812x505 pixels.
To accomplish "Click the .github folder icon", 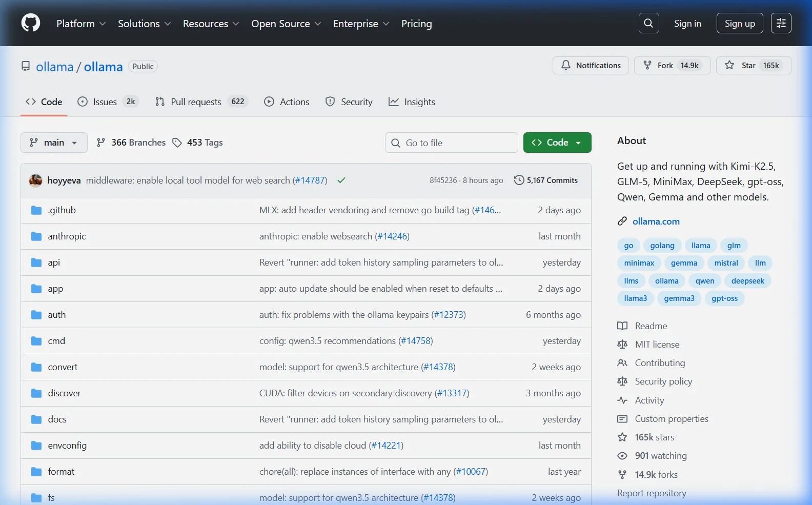I will [x=36, y=210].
